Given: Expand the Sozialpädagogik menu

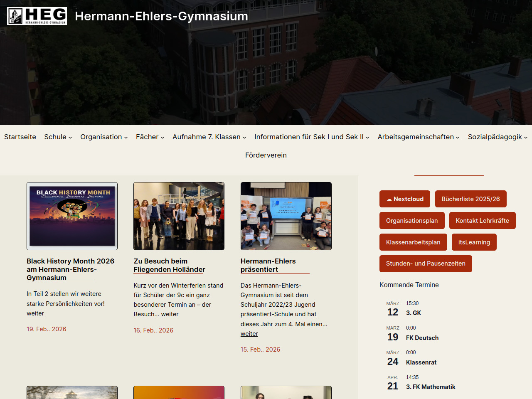Looking at the screenshot, I should click(497, 137).
